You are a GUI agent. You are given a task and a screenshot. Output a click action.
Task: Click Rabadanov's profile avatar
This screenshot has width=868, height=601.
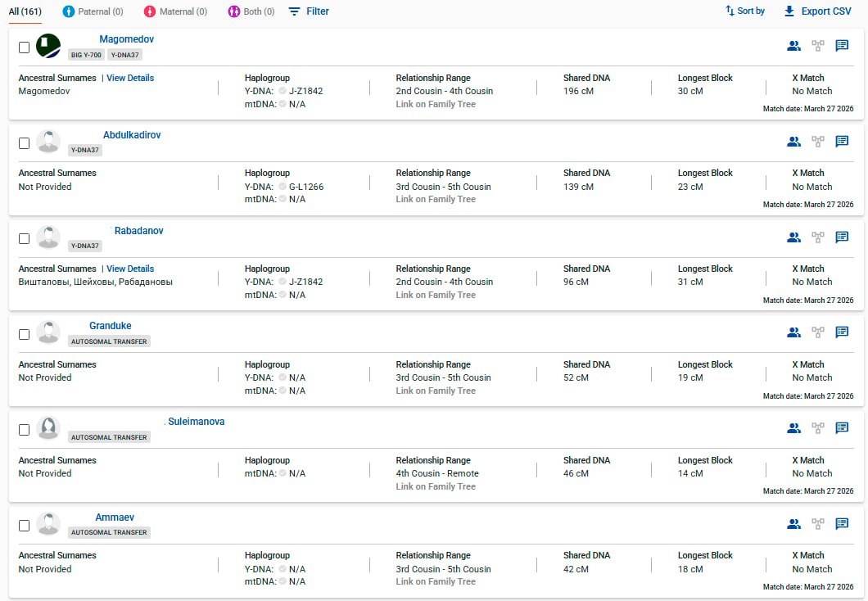coord(48,237)
